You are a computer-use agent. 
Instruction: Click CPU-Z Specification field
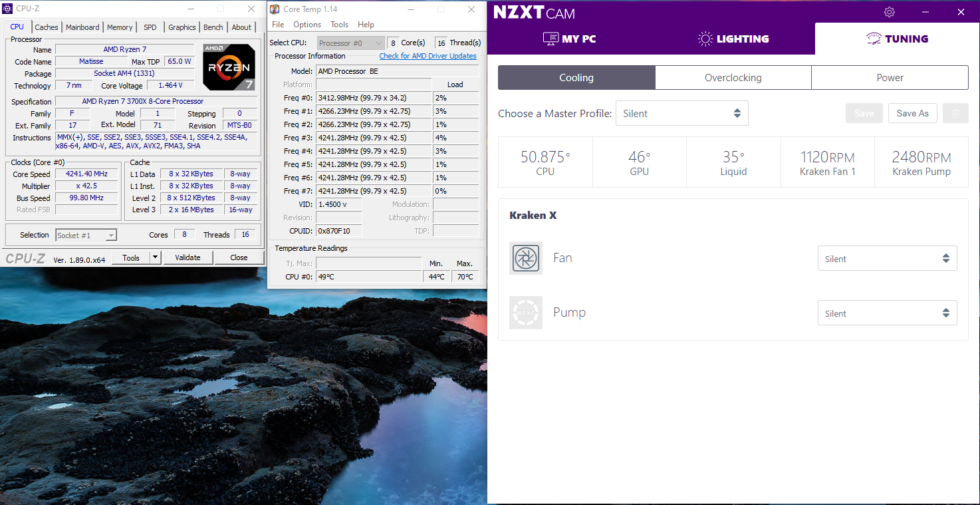pos(156,101)
